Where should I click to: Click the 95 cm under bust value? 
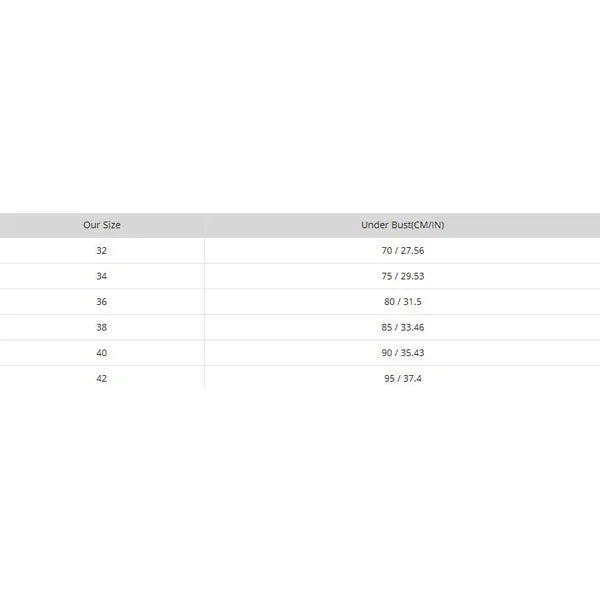pos(388,379)
